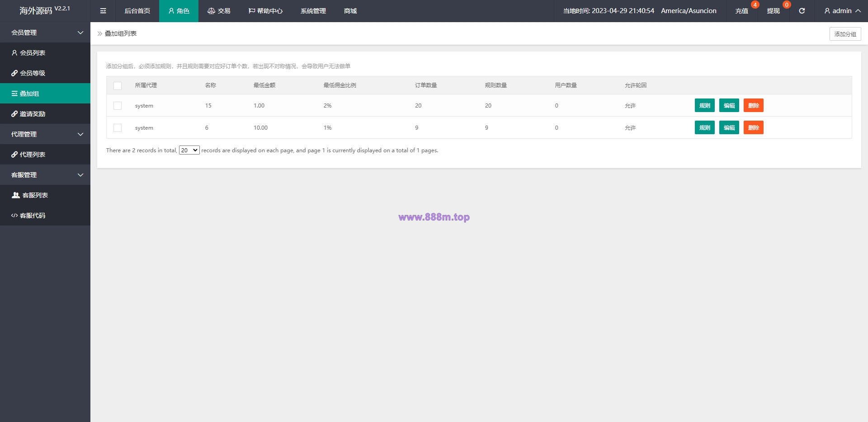Click the person icon on 角色 tab
868x422 pixels.
coord(171,11)
